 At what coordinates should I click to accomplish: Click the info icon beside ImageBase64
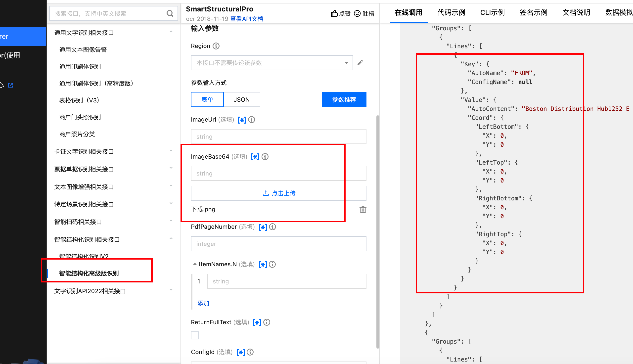(265, 156)
